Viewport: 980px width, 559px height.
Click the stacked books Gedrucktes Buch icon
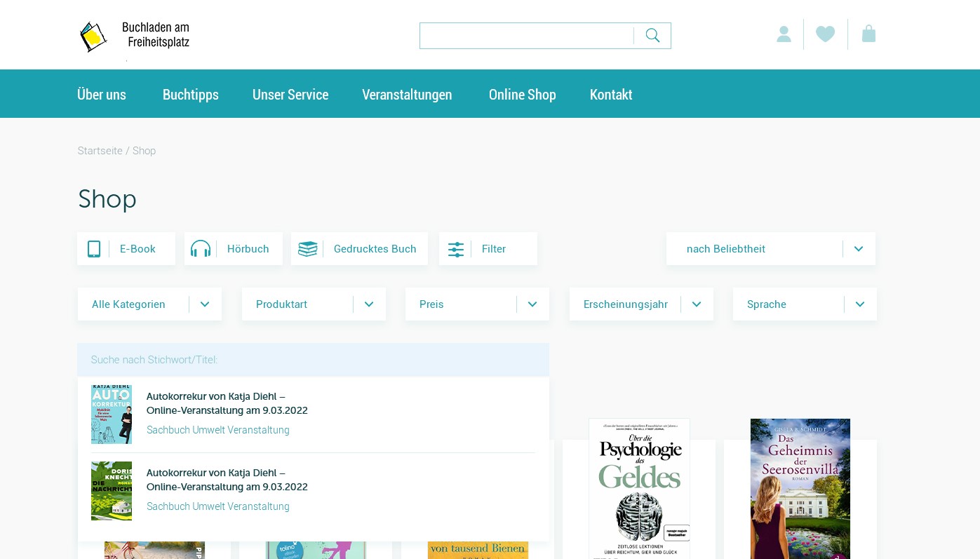pos(308,249)
